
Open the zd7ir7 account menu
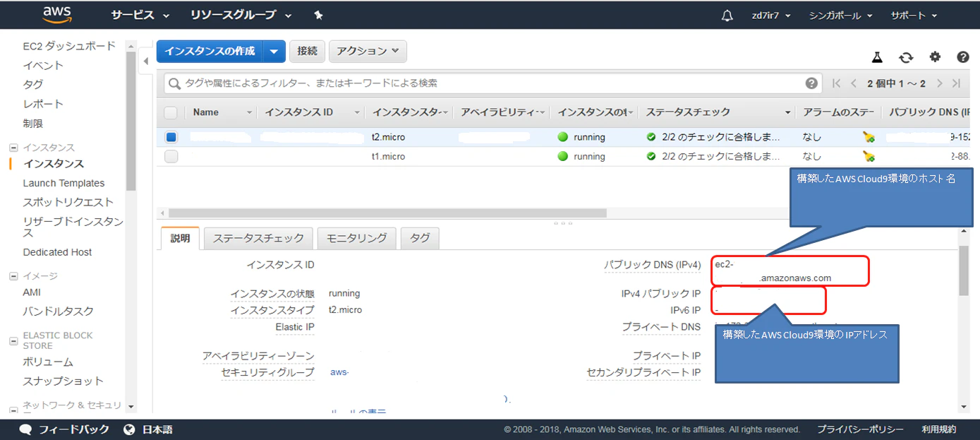(x=771, y=15)
